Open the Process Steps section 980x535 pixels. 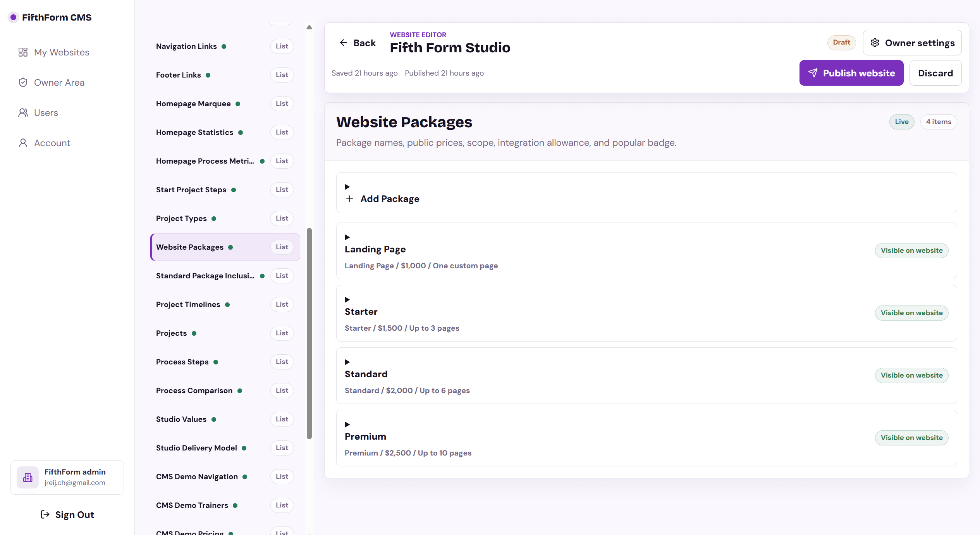coord(225,362)
